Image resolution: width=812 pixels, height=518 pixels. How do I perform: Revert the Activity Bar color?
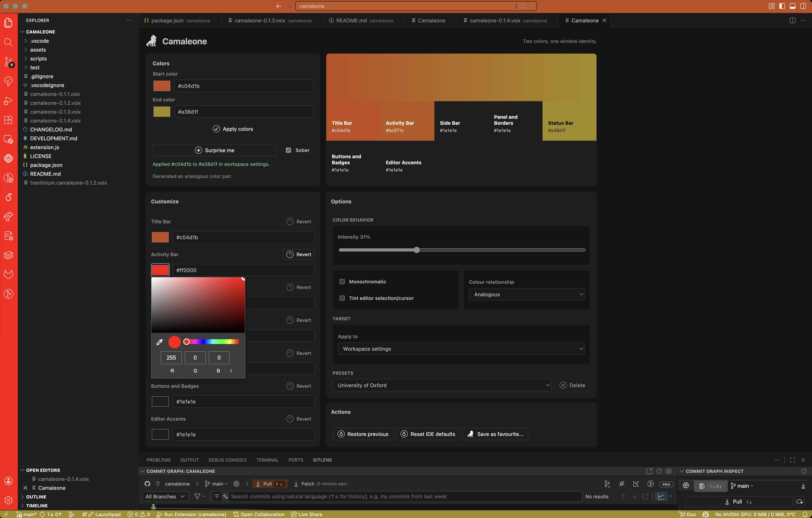(x=298, y=254)
